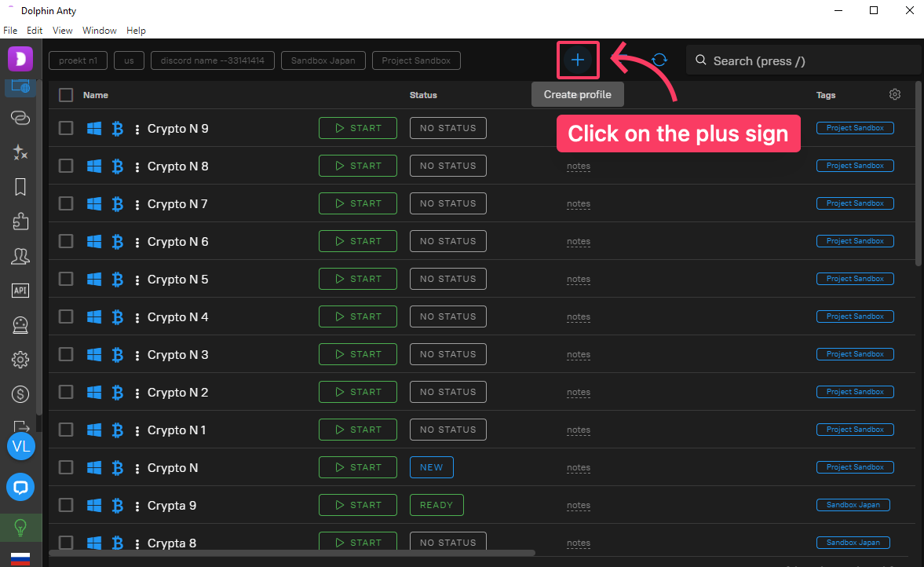Open NO STATUS dropdown for Crypto N 3
The image size is (924, 567).
tap(447, 354)
